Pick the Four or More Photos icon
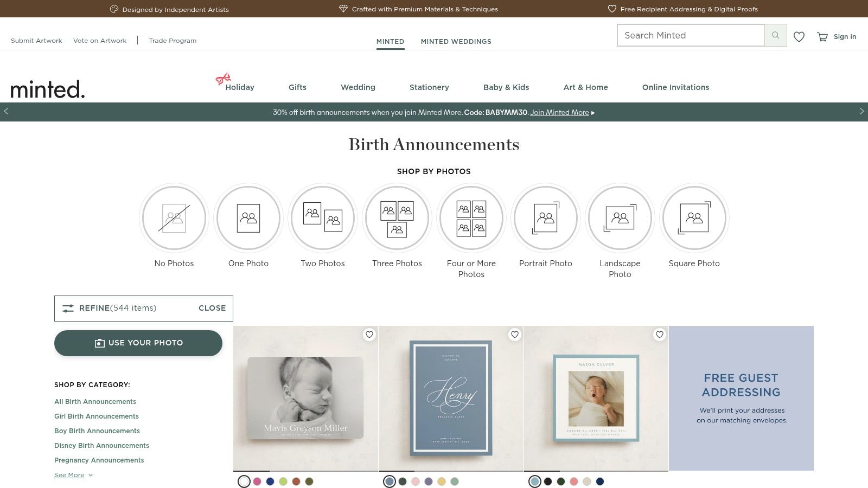 (x=471, y=218)
